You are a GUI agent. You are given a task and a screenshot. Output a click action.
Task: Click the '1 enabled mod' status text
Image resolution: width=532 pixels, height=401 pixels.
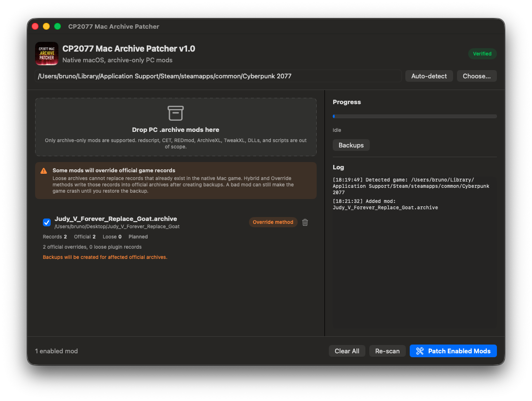[x=57, y=351]
